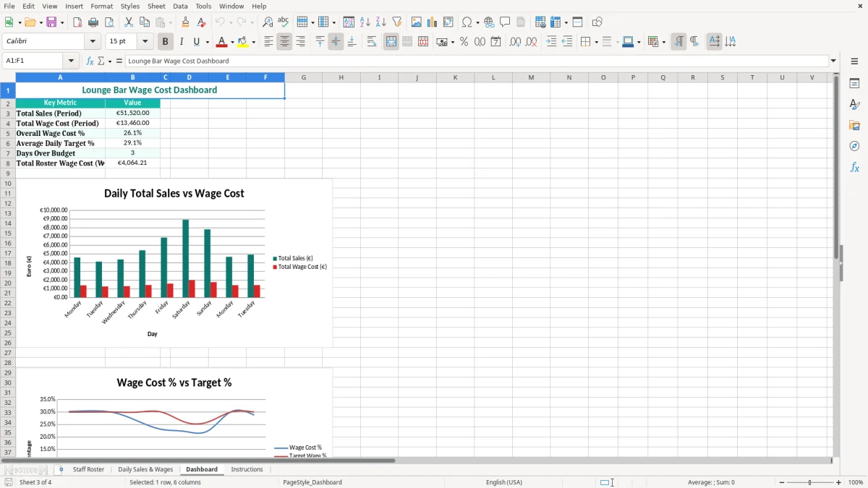Open sidebar Styles panel icon
The image size is (868, 488).
854,104
